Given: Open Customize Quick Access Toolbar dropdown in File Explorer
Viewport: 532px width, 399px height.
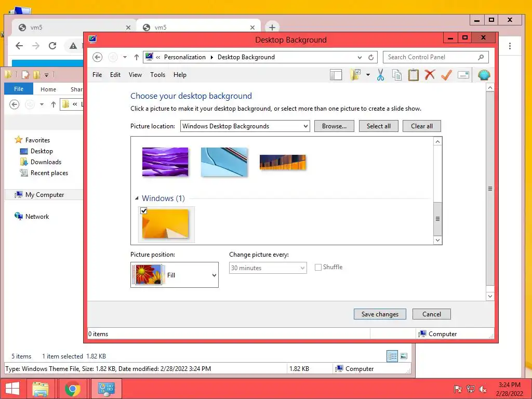Looking at the screenshot, I should pyautogui.click(x=46, y=75).
